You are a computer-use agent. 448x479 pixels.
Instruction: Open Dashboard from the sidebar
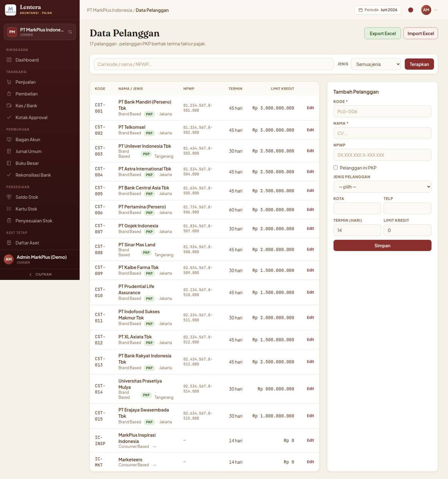click(x=40, y=60)
